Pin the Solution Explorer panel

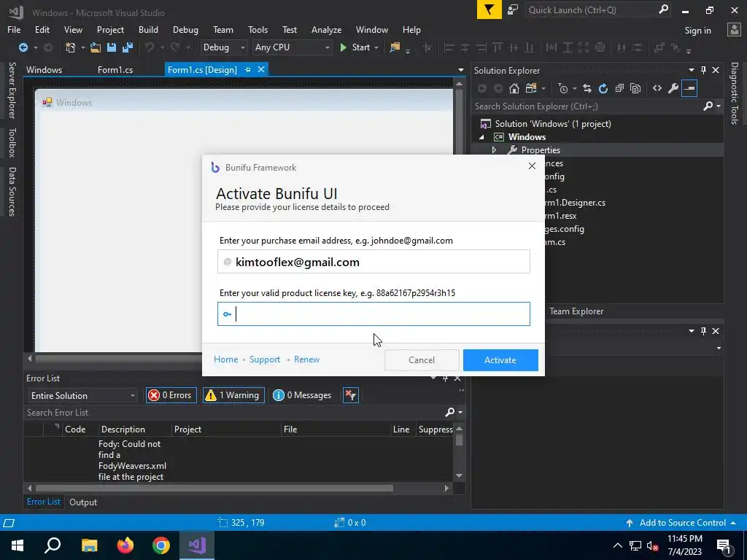704,70
